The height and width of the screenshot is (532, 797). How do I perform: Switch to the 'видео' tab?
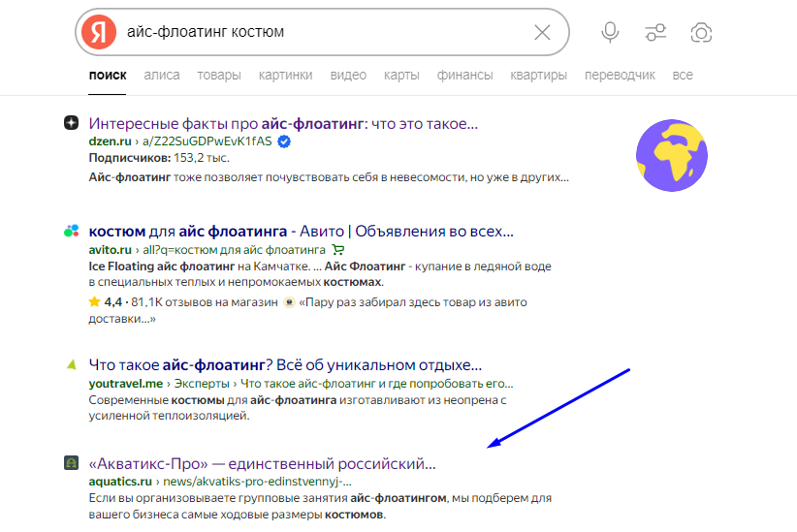pyautogui.click(x=348, y=76)
